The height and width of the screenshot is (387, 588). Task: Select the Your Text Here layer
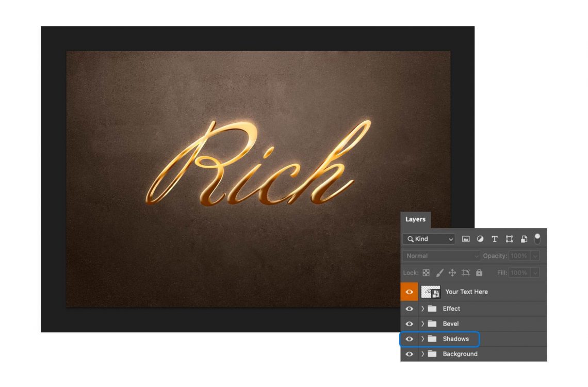point(466,292)
